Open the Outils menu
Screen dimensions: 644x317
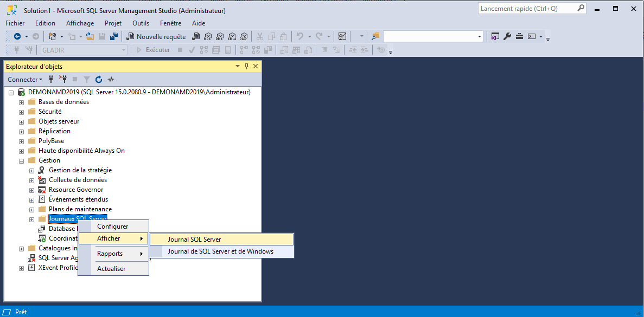(x=141, y=23)
